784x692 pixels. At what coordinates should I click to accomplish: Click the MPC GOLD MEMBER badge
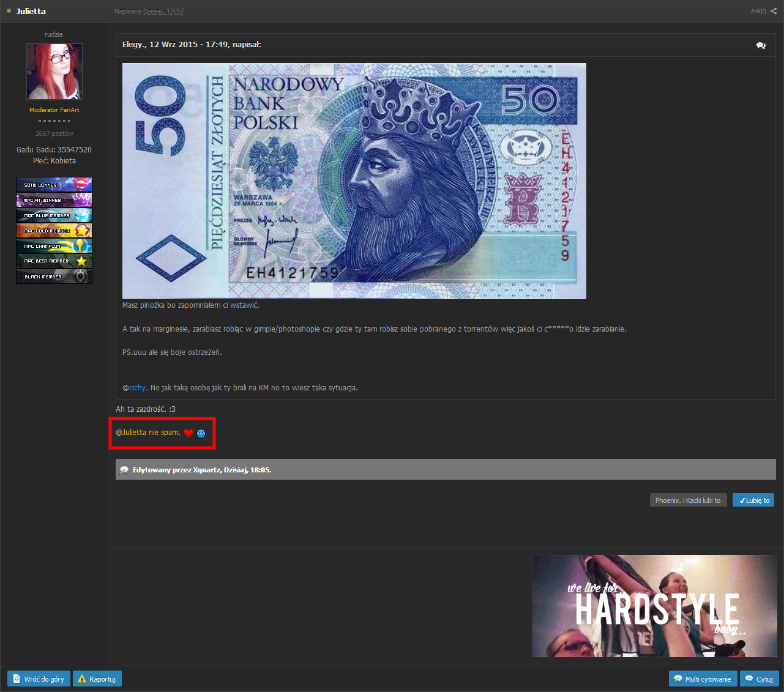tap(54, 230)
